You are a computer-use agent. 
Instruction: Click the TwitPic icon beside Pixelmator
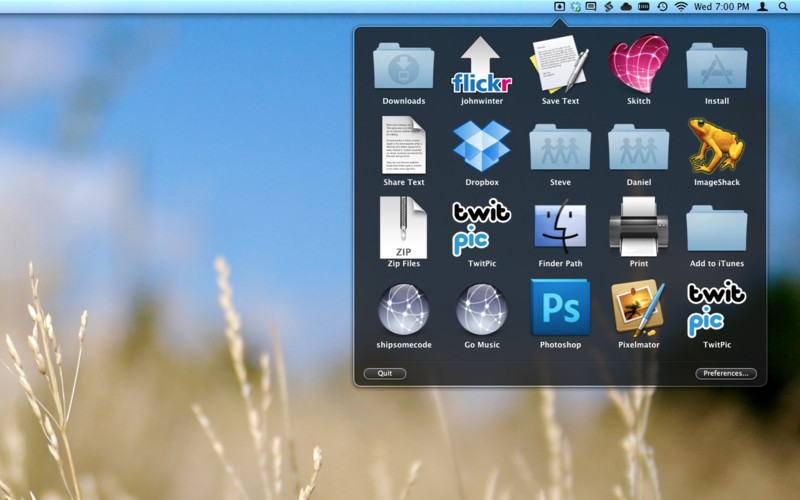click(x=716, y=308)
